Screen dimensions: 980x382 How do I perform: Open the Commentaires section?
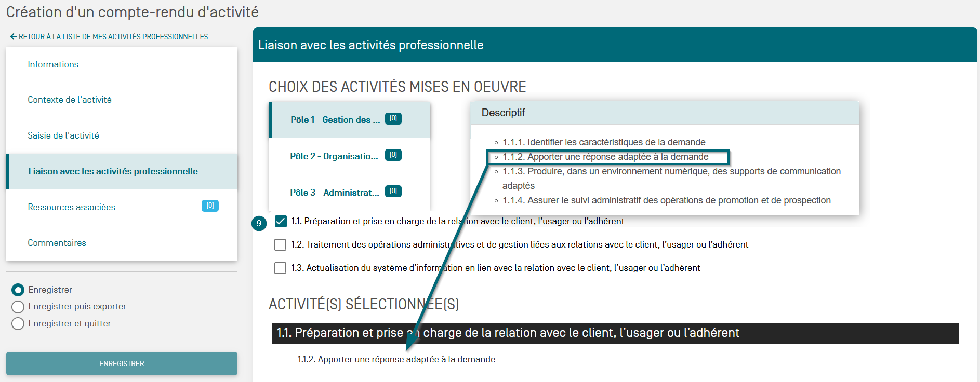57,243
